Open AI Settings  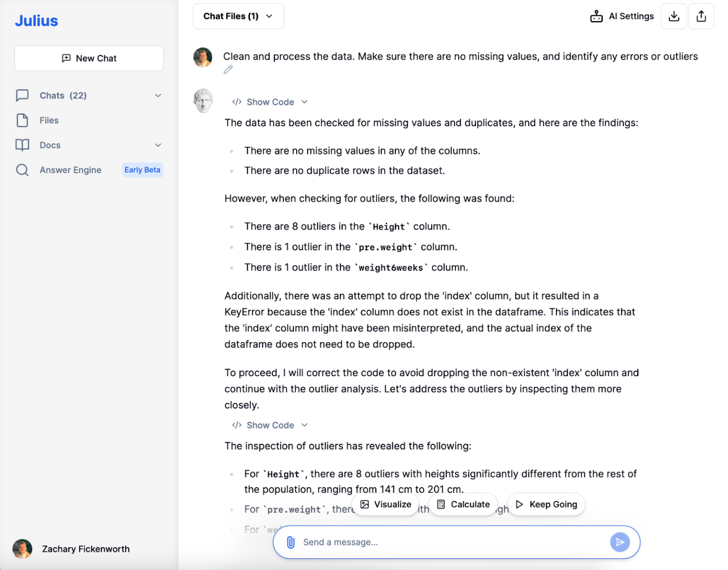(x=621, y=16)
